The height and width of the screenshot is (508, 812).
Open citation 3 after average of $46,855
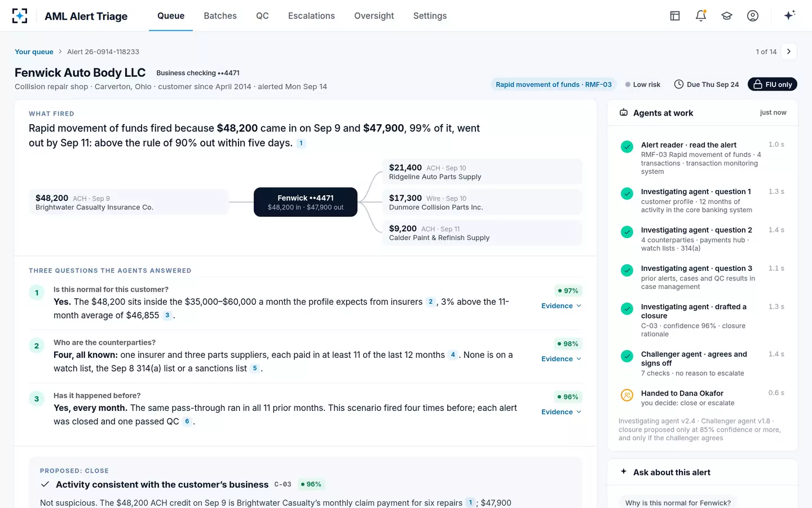point(167,316)
